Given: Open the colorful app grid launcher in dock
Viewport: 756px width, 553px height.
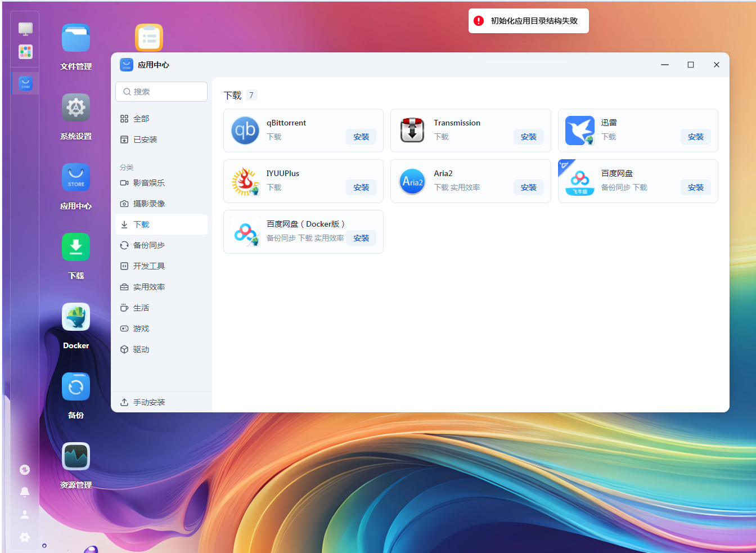Looking at the screenshot, I should pos(25,52).
